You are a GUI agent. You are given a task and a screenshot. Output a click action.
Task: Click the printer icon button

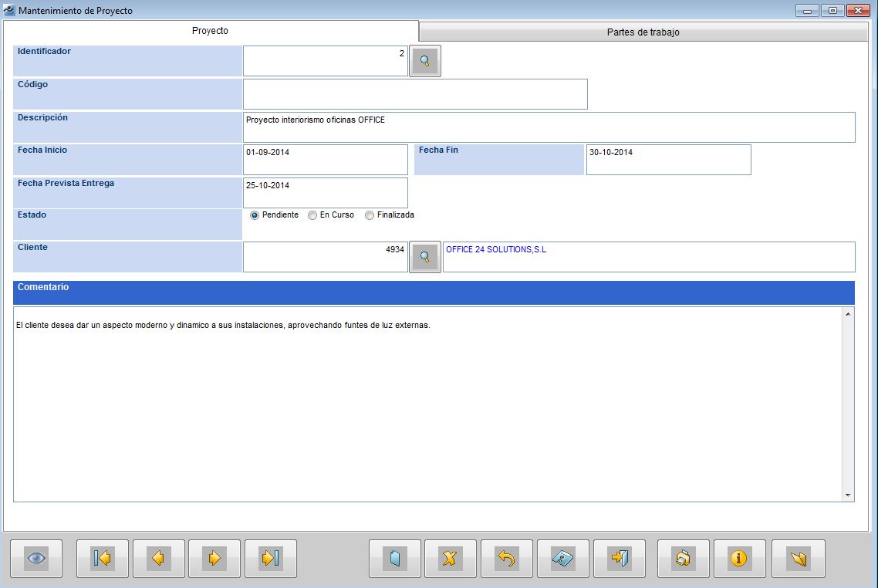(x=683, y=558)
